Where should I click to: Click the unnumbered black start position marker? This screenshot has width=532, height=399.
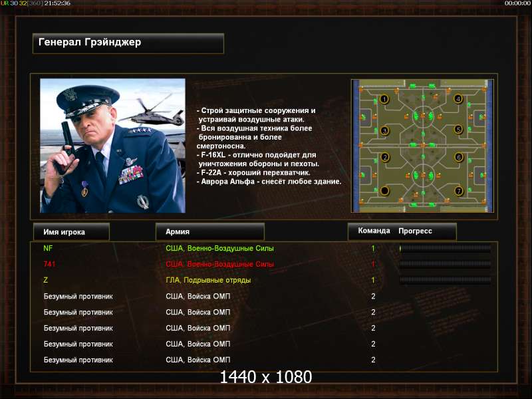384,191
